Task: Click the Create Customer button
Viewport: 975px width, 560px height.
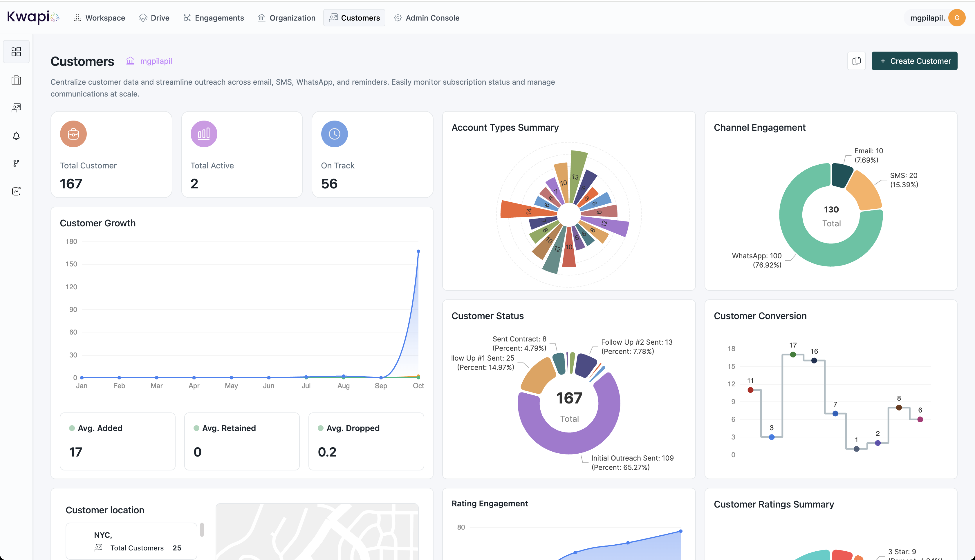Action: pyautogui.click(x=914, y=61)
